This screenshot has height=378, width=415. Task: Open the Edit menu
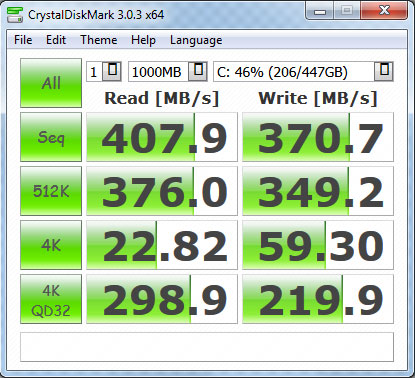56,40
